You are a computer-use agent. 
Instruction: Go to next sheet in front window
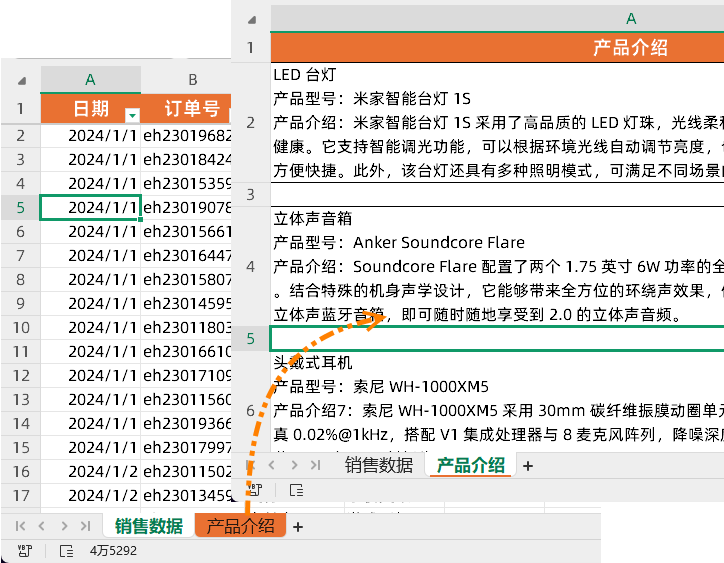tap(294, 465)
